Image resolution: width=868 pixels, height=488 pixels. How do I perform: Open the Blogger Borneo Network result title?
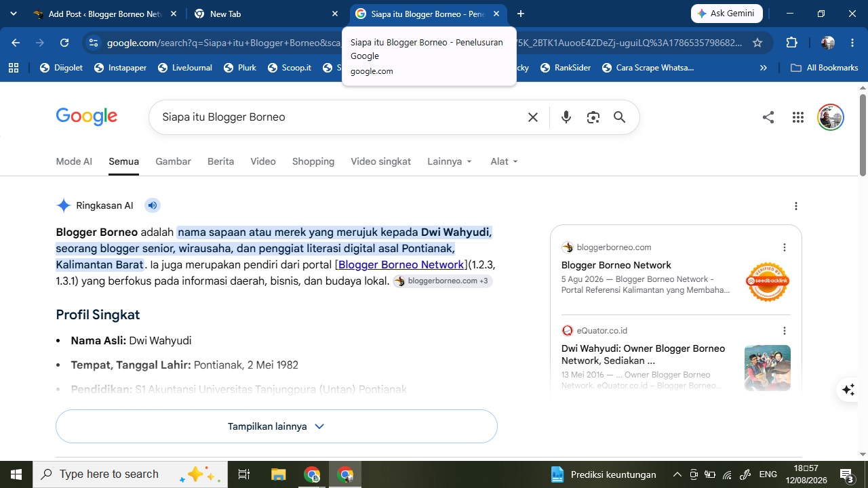(x=616, y=265)
